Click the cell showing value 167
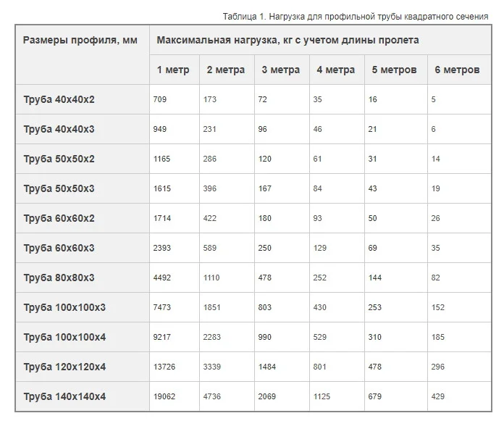The width and height of the screenshot is (504, 421). pyautogui.click(x=265, y=188)
